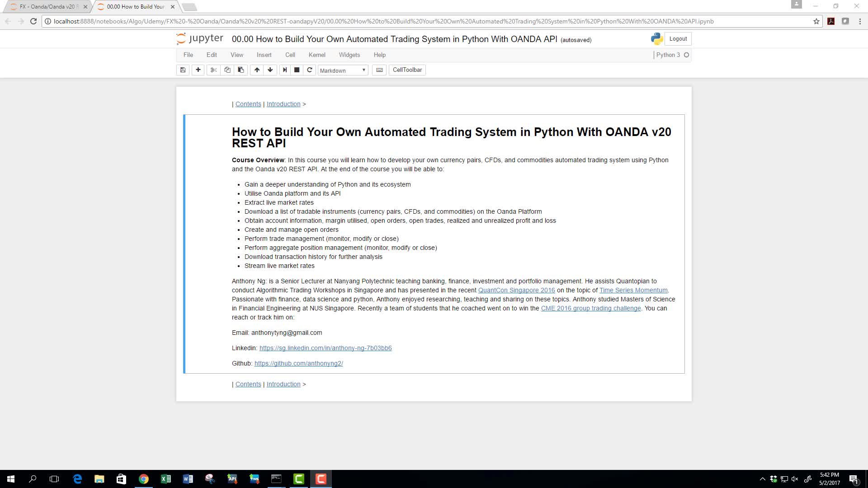
Task: Switch to the FX - Oanda browser tab
Action: [x=47, y=7]
